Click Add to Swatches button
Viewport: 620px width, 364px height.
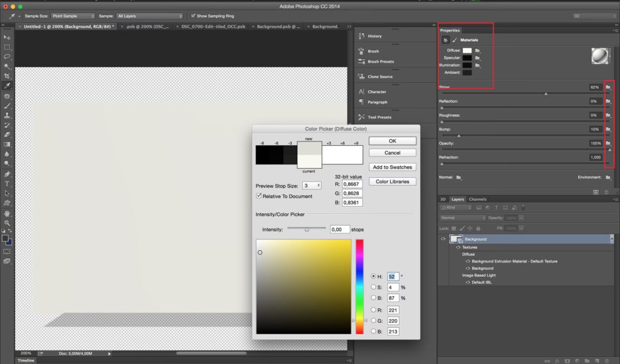[x=392, y=167]
